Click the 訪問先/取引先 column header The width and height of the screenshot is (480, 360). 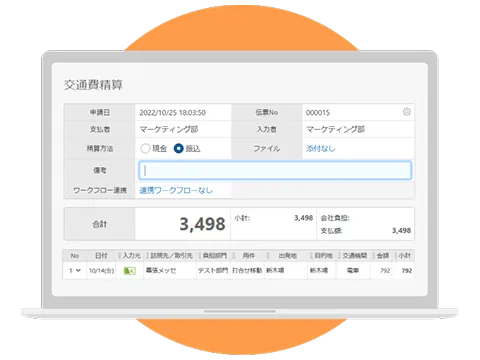coord(171,256)
